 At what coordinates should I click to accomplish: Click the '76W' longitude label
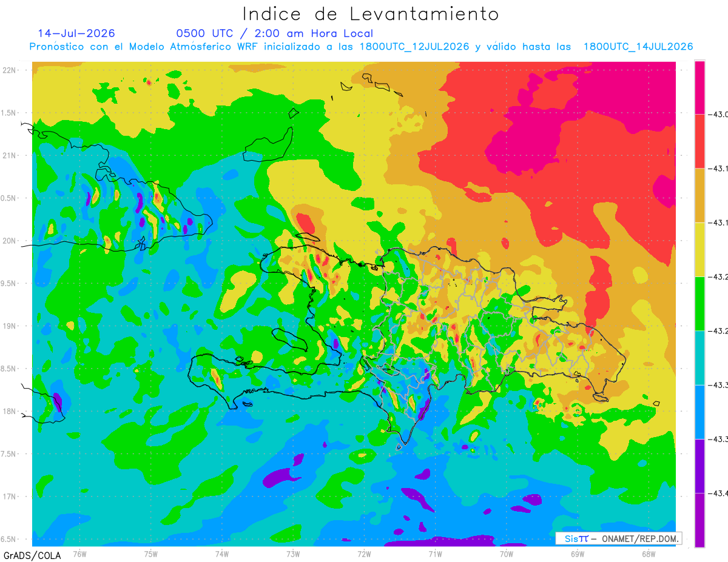[x=79, y=554]
